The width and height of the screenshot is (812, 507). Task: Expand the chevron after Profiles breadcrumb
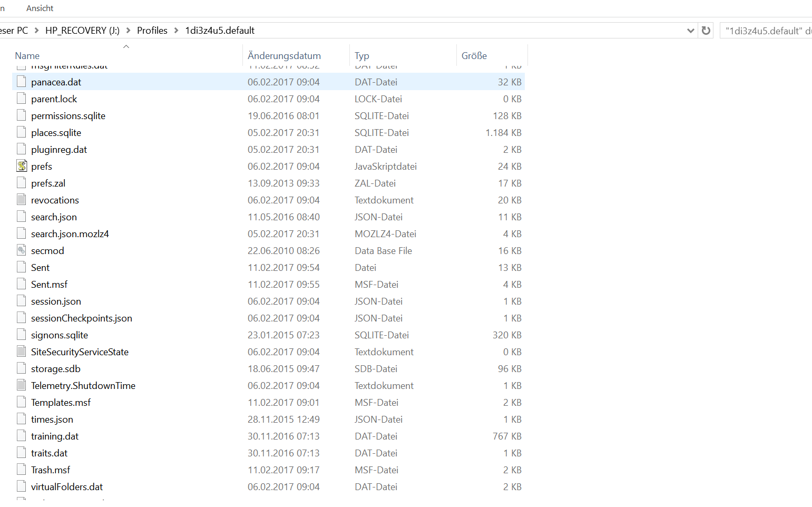tap(176, 31)
